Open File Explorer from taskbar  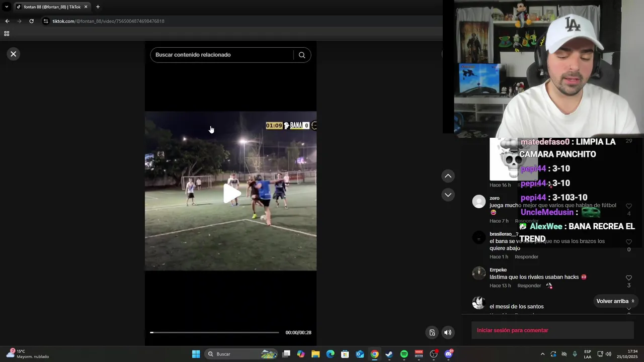pyautogui.click(x=315, y=354)
